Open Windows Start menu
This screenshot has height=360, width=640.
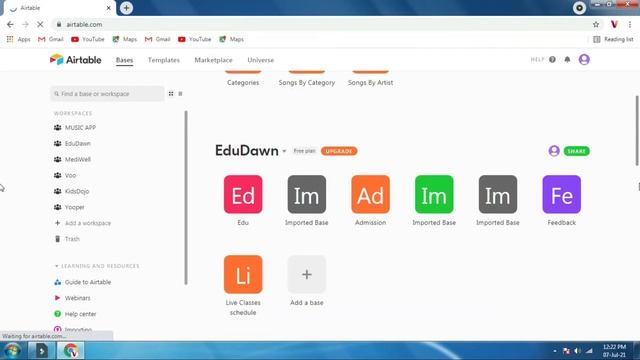[x=12, y=351]
